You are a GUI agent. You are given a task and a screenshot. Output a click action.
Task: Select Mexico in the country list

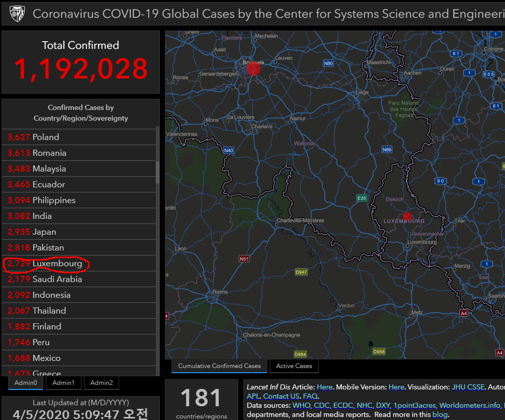coord(79,358)
